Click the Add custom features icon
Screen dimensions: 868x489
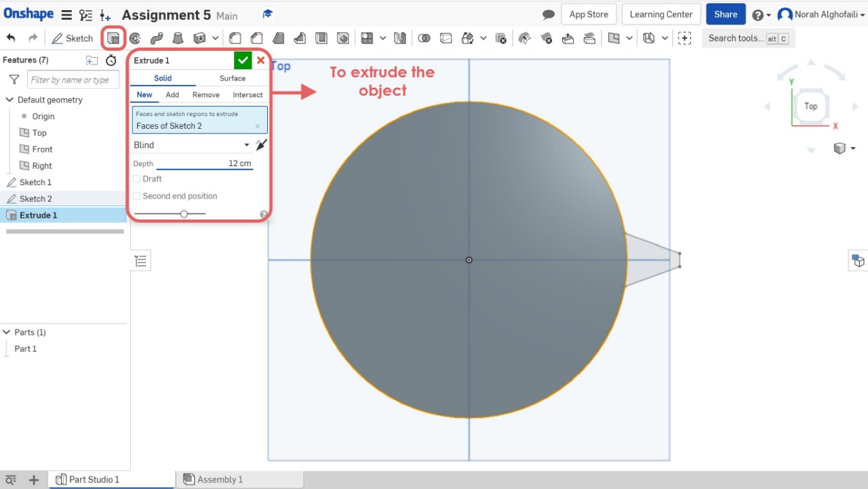685,38
